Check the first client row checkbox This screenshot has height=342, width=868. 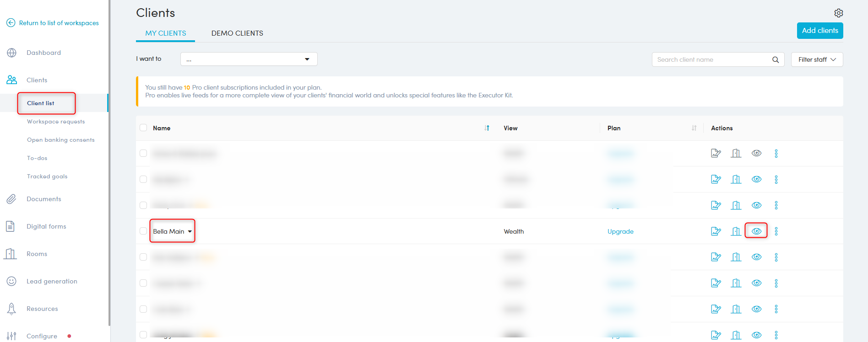pos(143,153)
